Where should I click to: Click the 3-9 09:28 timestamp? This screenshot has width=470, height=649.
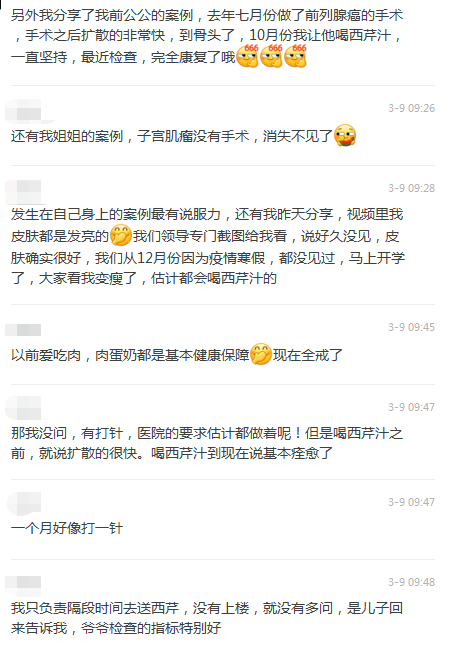[411, 188]
